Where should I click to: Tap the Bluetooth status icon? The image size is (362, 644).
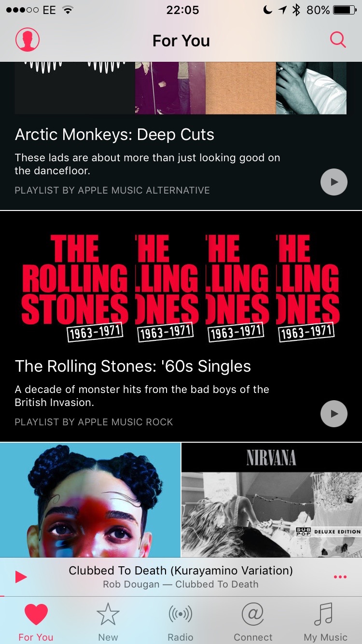click(296, 10)
